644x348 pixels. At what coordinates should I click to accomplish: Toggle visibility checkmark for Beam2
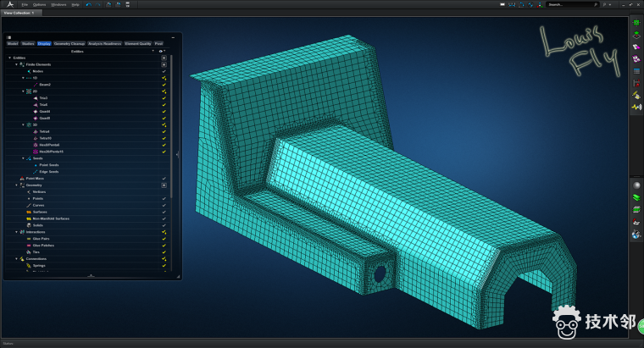[x=164, y=85]
